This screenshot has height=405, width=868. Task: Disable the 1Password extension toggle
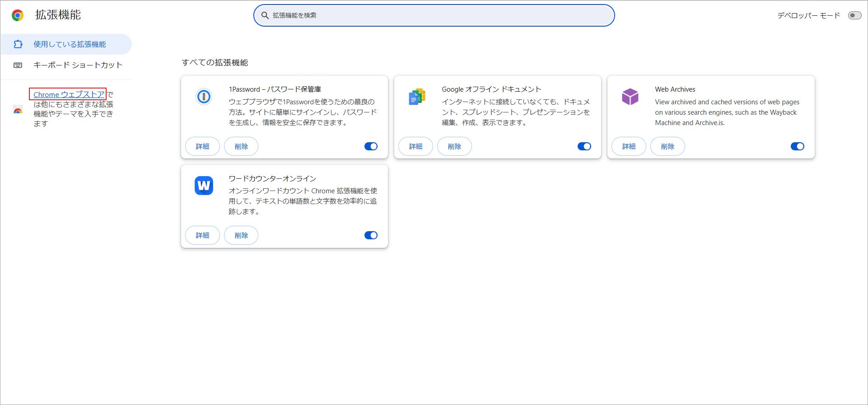371,146
